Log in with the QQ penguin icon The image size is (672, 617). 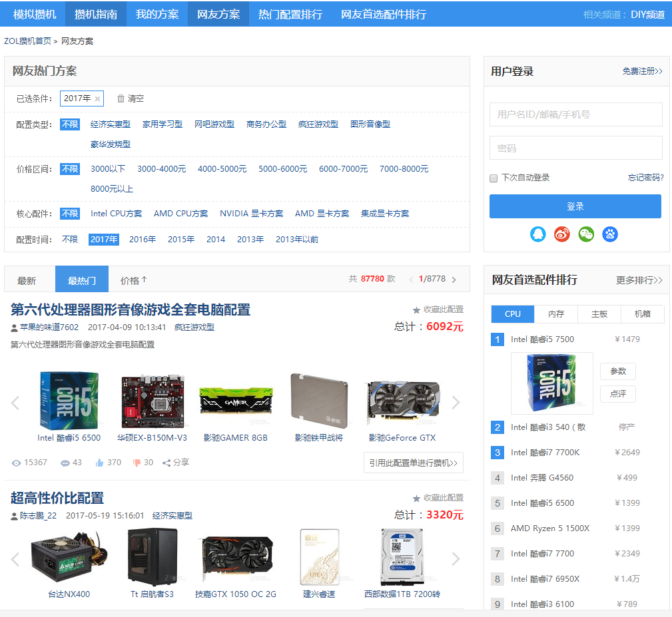click(x=538, y=234)
